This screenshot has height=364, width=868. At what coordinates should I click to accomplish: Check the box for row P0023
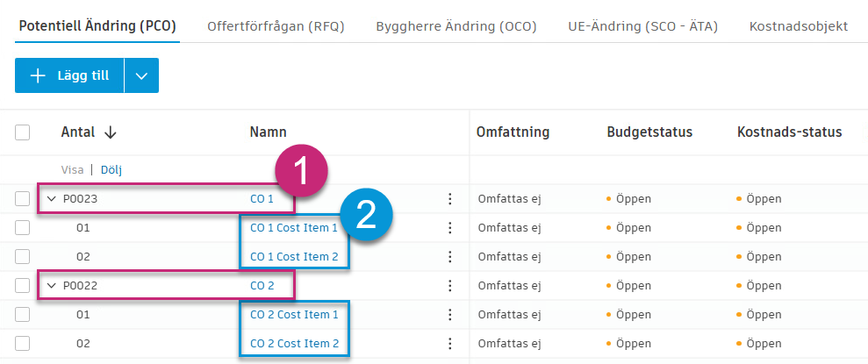click(23, 199)
